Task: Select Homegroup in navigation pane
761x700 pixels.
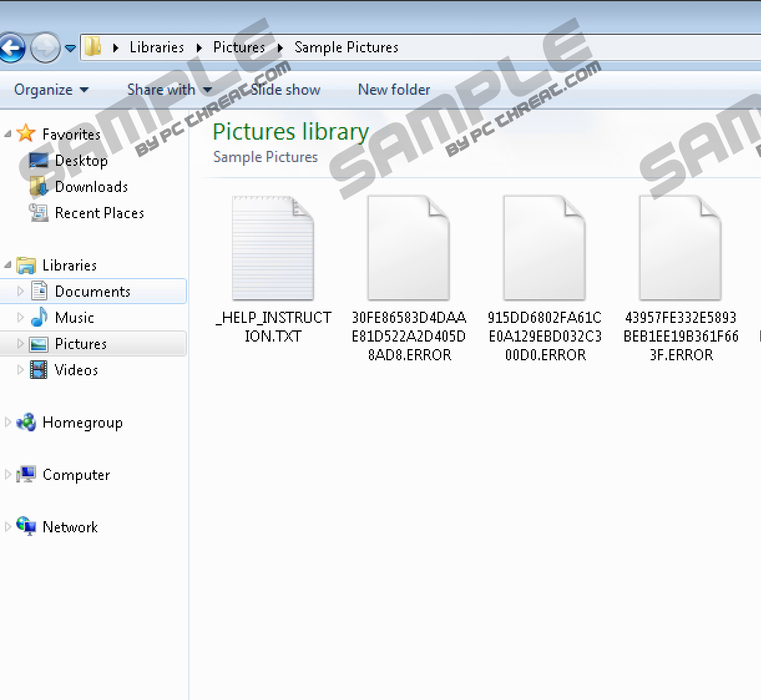Action: coord(82,423)
